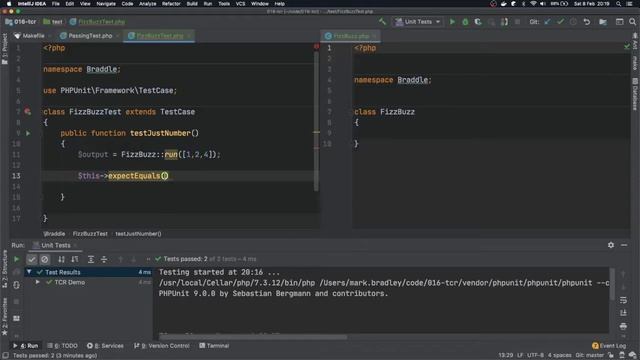Click the run gutter arrow beside testJustNumber
The width and height of the screenshot is (640, 360).
[28, 133]
